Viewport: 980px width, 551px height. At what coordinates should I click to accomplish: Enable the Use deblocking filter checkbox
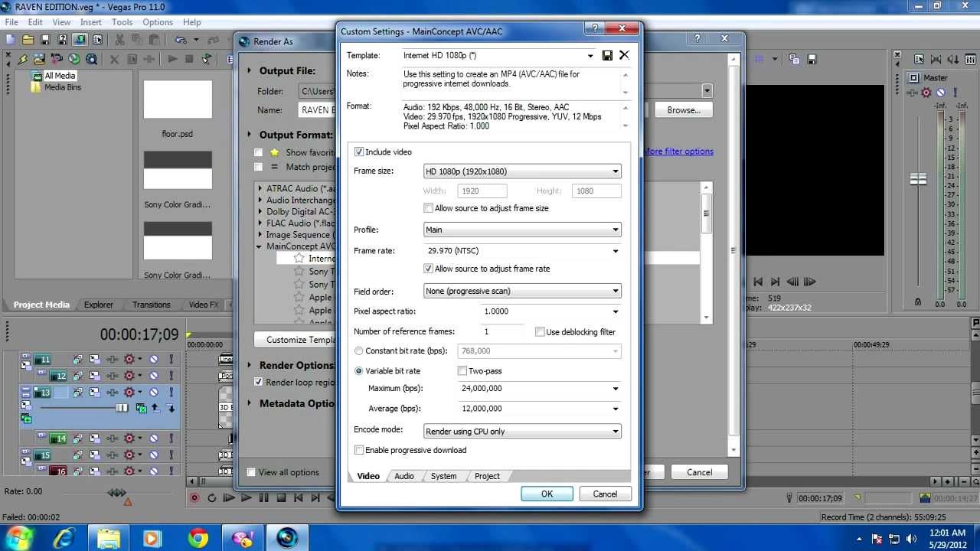[540, 332]
